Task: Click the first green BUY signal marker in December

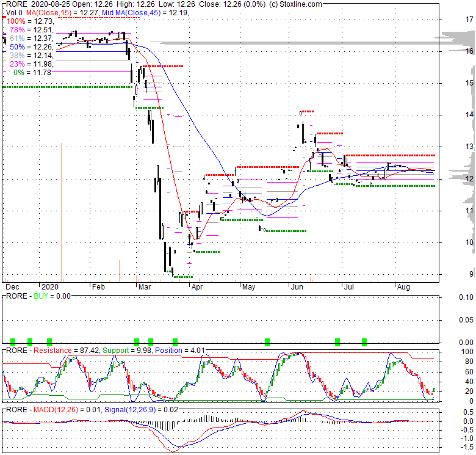Action: pyautogui.click(x=13, y=342)
